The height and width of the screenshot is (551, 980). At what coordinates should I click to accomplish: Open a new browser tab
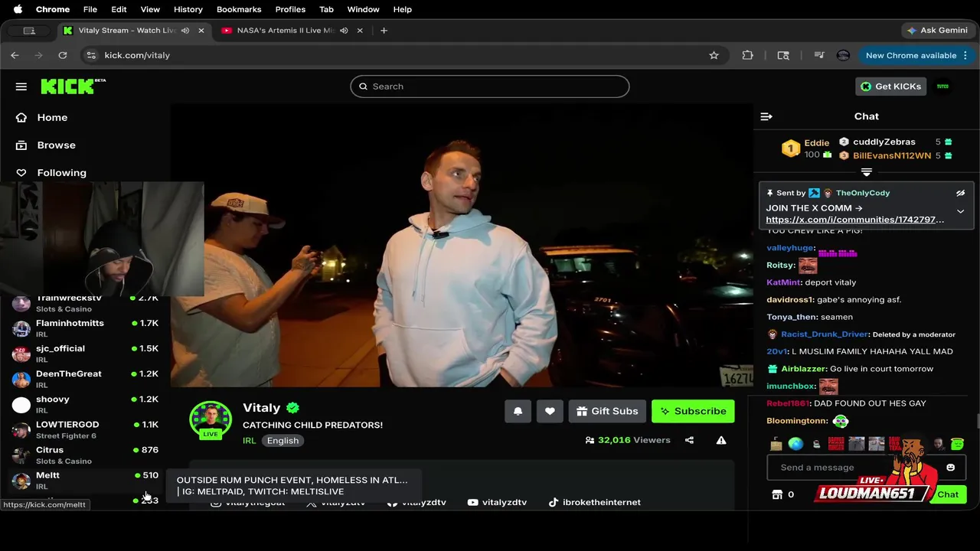pos(384,31)
